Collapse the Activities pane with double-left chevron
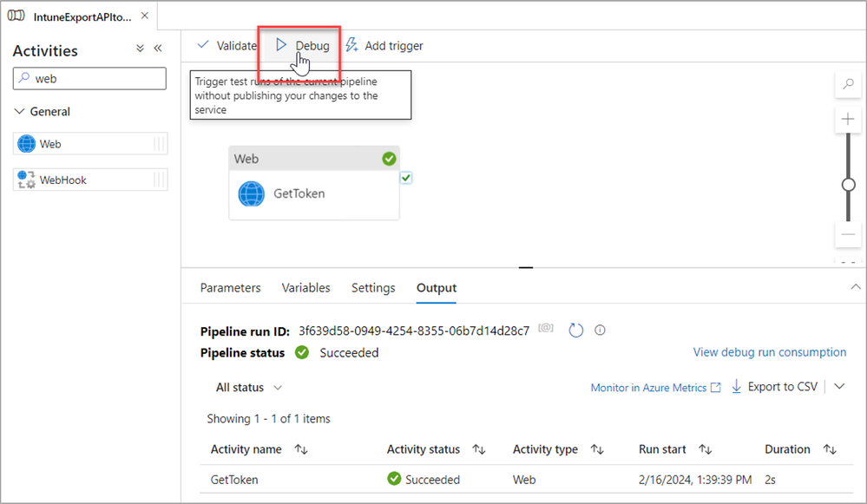Image resolution: width=867 pixels, height=504 pixels. pos(158,49)
